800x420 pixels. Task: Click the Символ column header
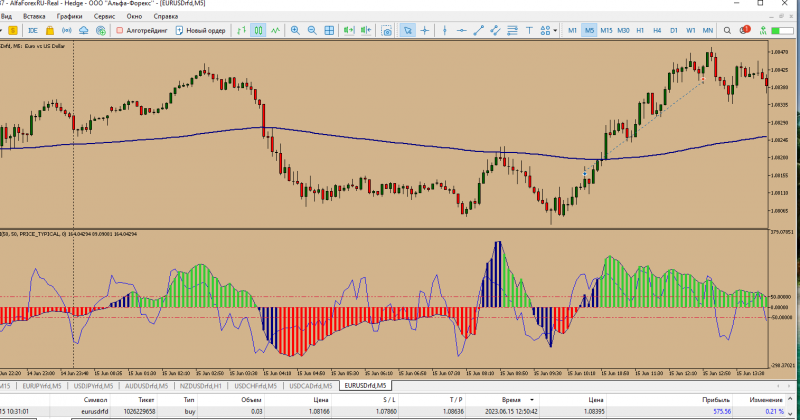click(95, 400)
